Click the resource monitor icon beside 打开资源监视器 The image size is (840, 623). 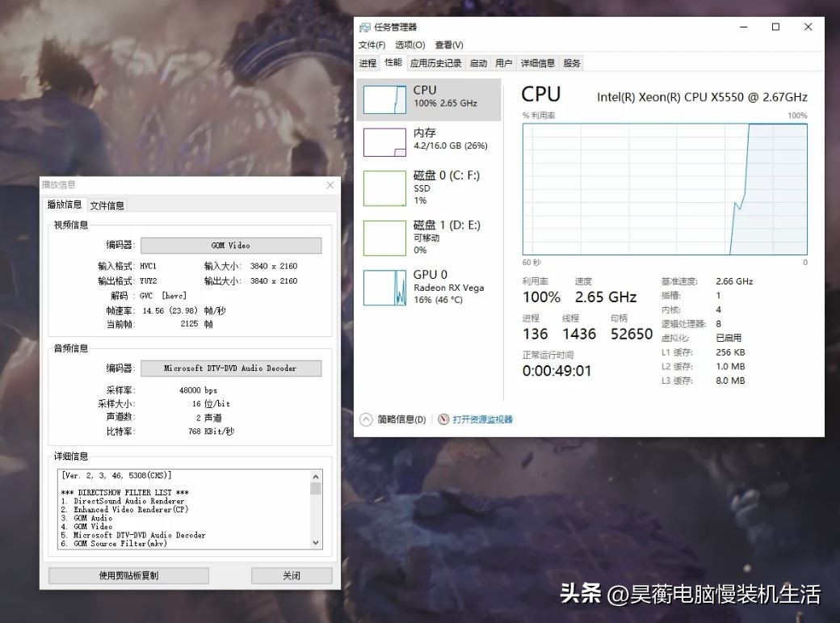445,419
